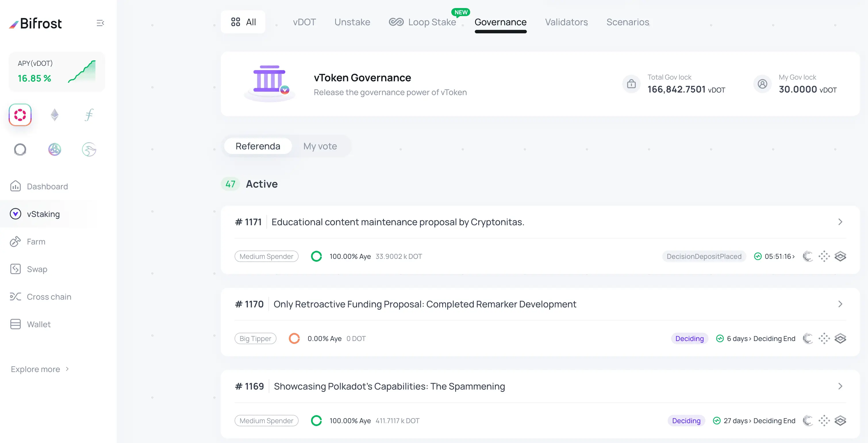Collapse the sidebar with the menu icon
Screen dimensions: 868x443
click(100, 23)
